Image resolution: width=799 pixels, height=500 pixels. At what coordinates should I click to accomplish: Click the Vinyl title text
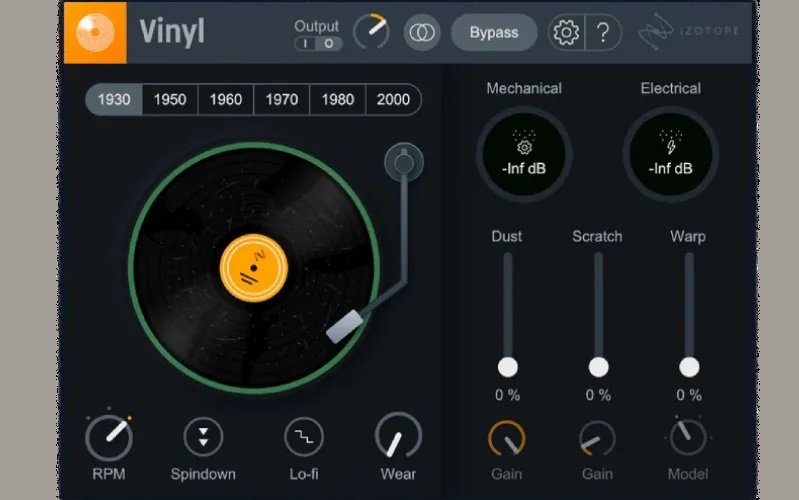coord(172,33)
